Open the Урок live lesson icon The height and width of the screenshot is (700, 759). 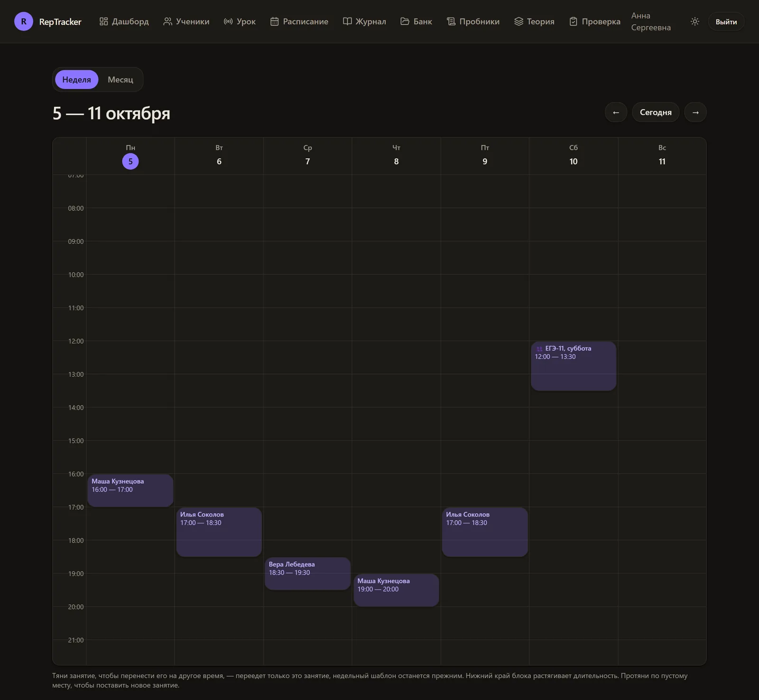tap(228, 21)
